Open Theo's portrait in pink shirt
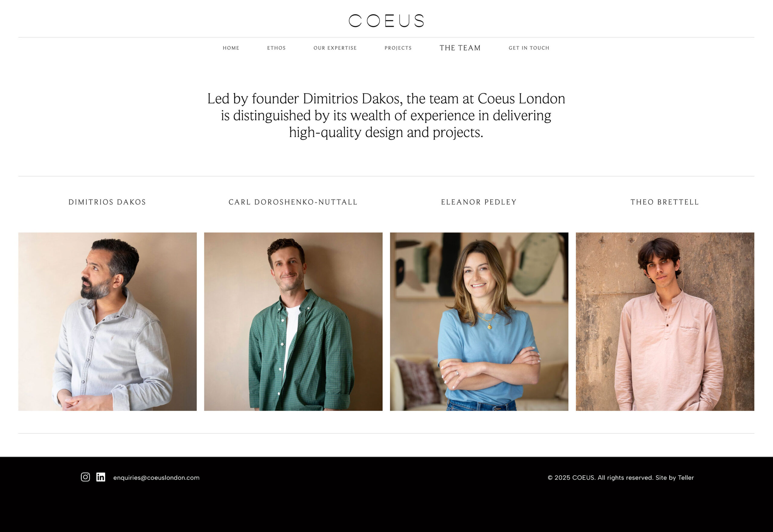Image resolution: width=773 pixels, height=532 pixels. [665, 322]
